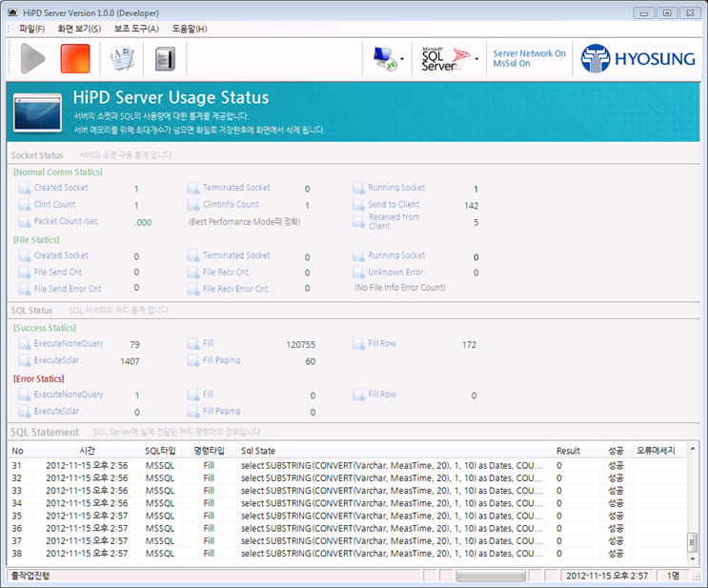Image resolution: width=708 pixels, height=588 pixels.
Task: Sort by the No column header
Action: point(21,451)
